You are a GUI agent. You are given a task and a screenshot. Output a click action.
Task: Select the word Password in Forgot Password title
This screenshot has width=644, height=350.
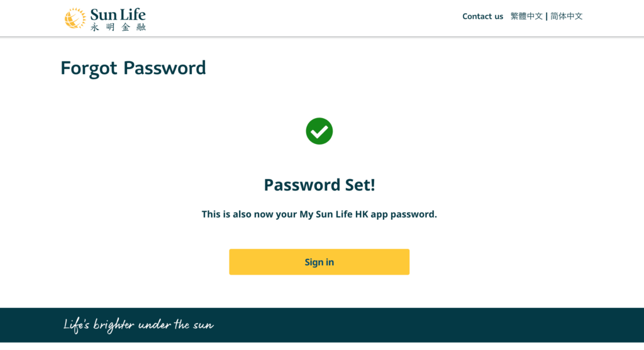165,68
